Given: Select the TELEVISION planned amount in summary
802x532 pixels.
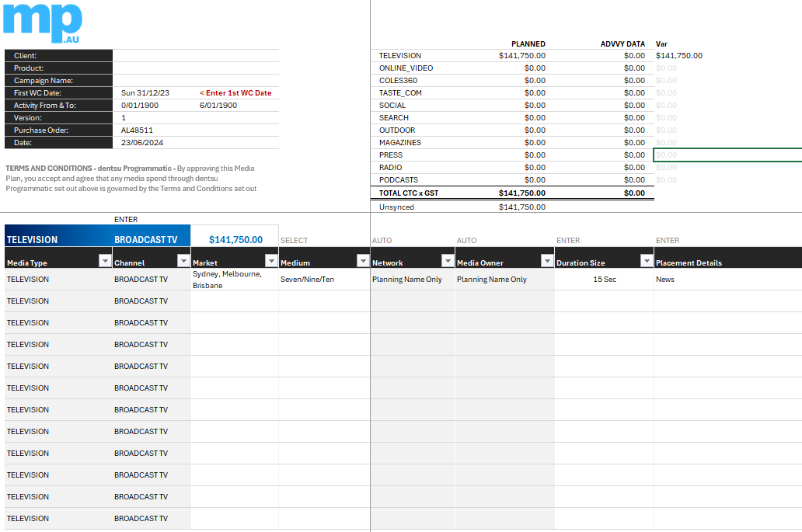Looking at the screenshot, I should coord(522,56).
